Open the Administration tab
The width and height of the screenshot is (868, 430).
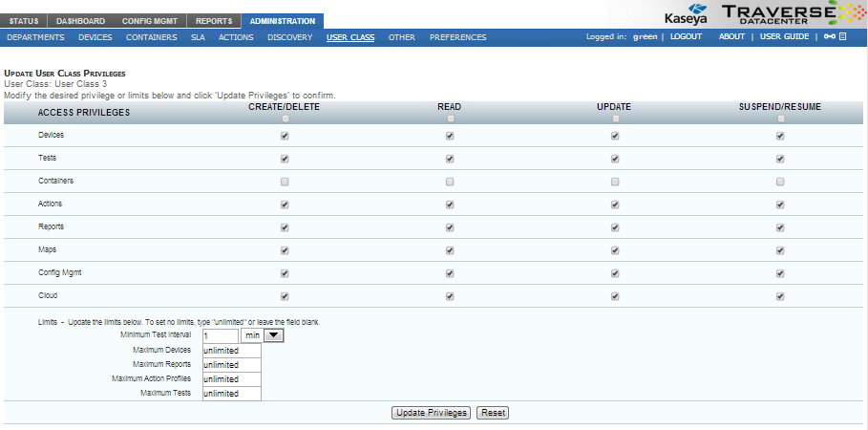[282, 21]
